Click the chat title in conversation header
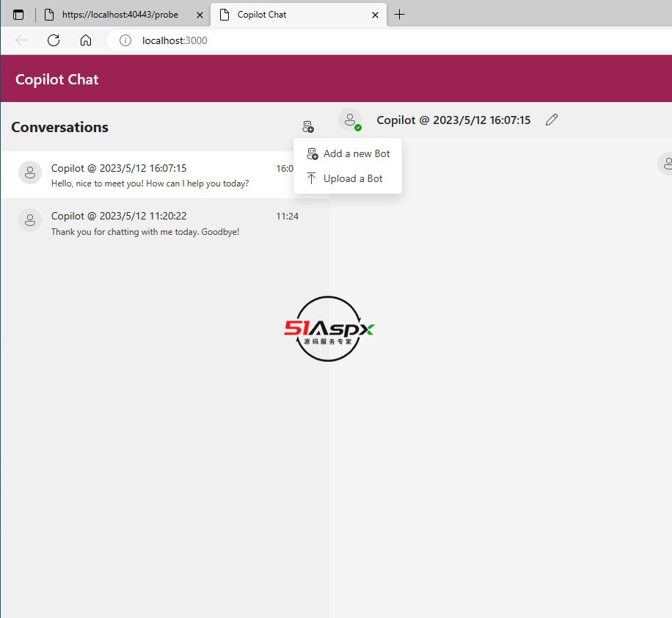Viewport: 672px width, 618px height. pyautogui.click(x=453, y=120)
